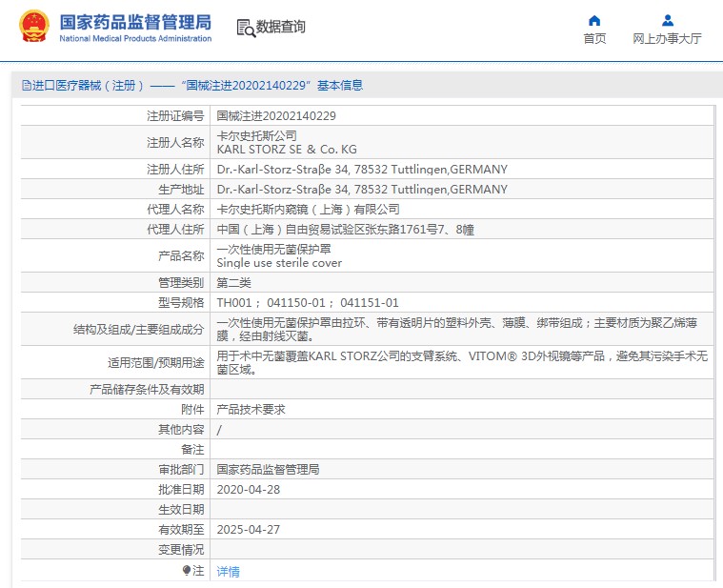Select expiry date 2025-04-27
Screen dimensions: 723x588
pyautogui.click(x=249, y=530)
